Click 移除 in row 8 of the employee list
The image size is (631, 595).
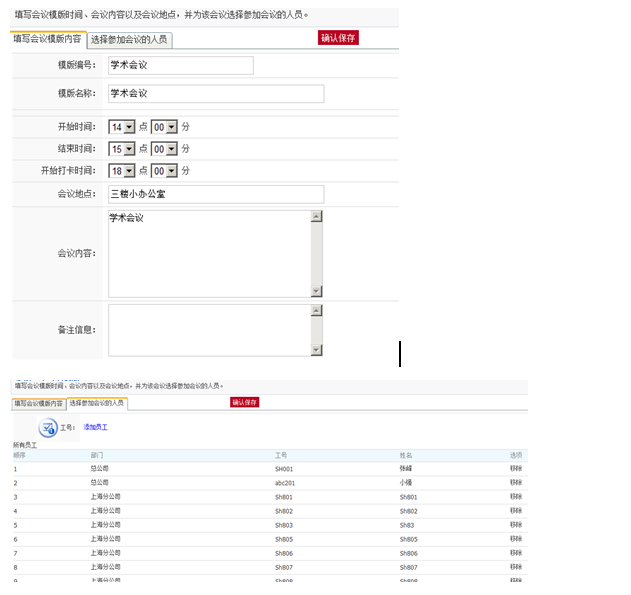[x=516, y=567]
